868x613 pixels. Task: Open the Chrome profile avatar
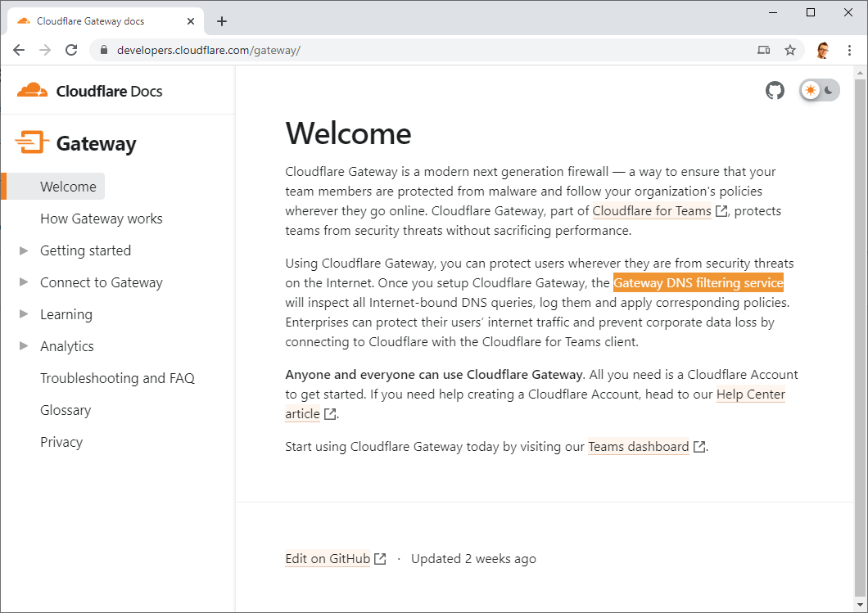point(823,51)
